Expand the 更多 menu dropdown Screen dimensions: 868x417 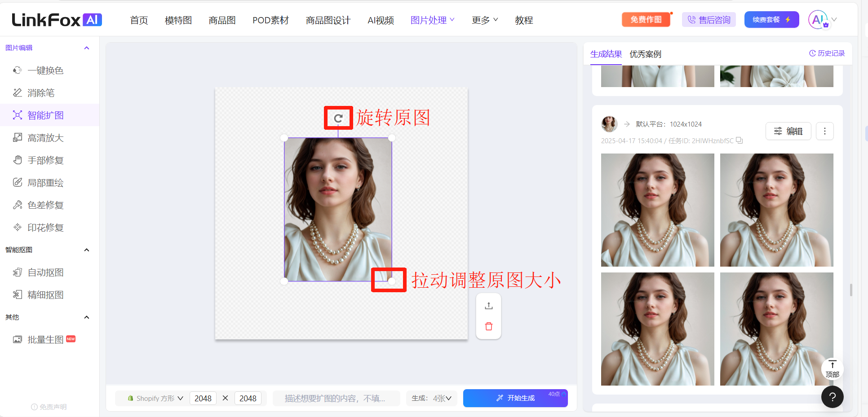485,20
